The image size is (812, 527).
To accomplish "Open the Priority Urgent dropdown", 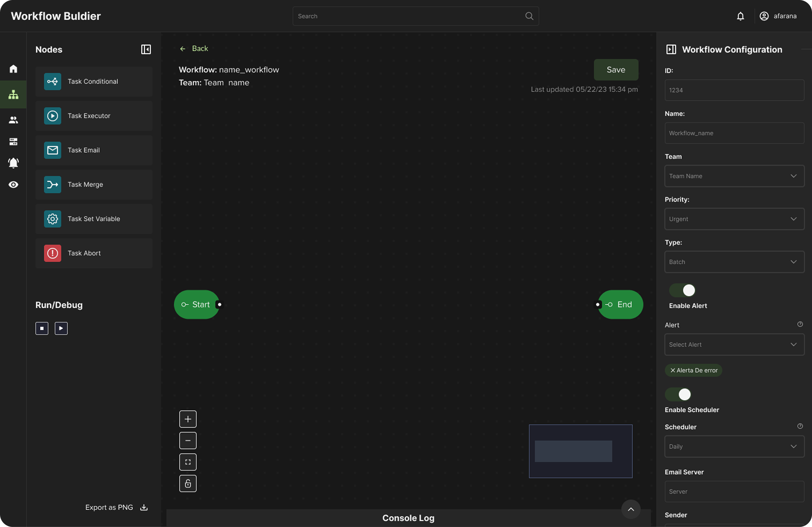I will pyautogui.click(x=734, y=219).
